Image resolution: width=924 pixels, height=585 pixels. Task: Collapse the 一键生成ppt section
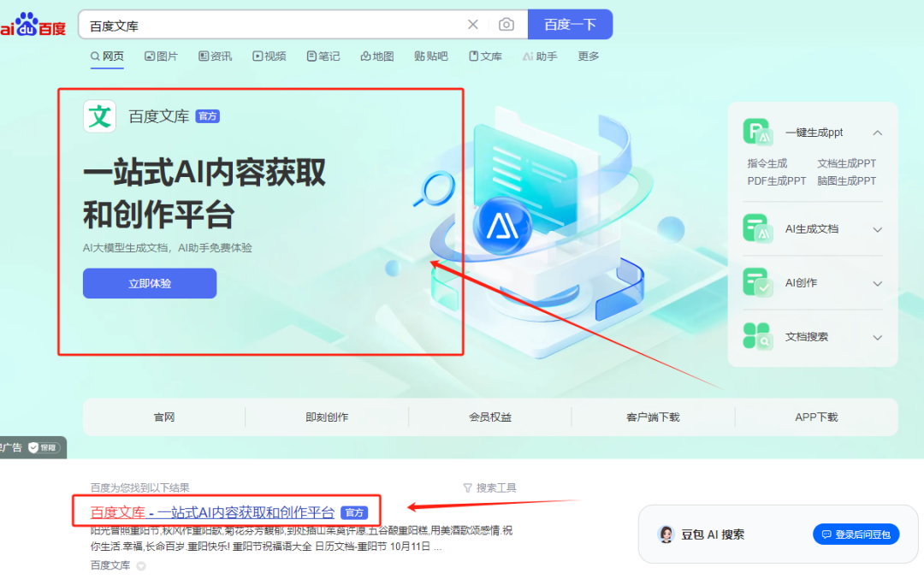click(x=878, y=133)
